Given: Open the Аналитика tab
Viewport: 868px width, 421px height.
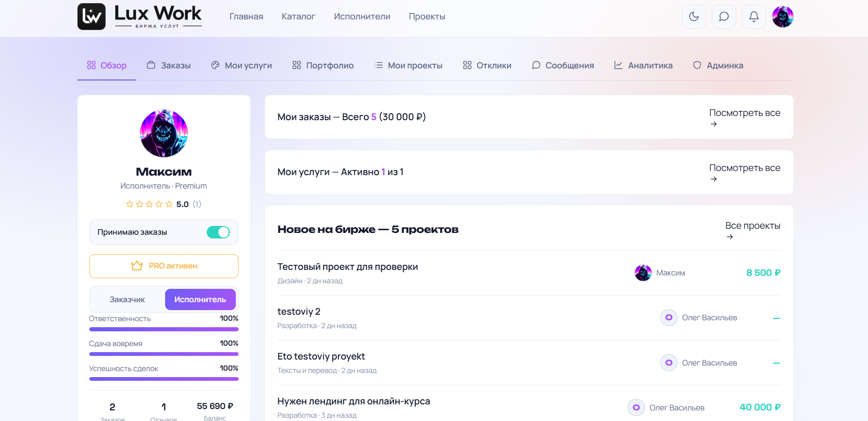Looking at the screenshot, I should coord(643,66).
